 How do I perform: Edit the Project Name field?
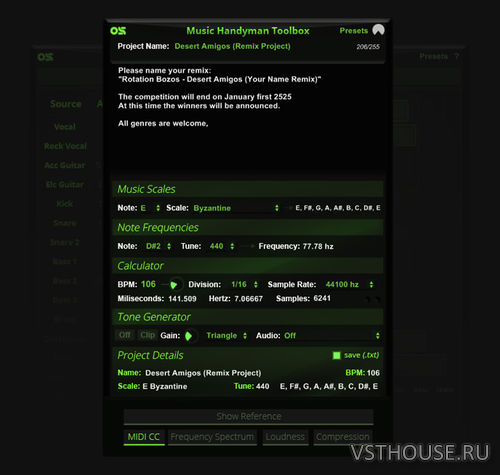[x=232, y=46]
